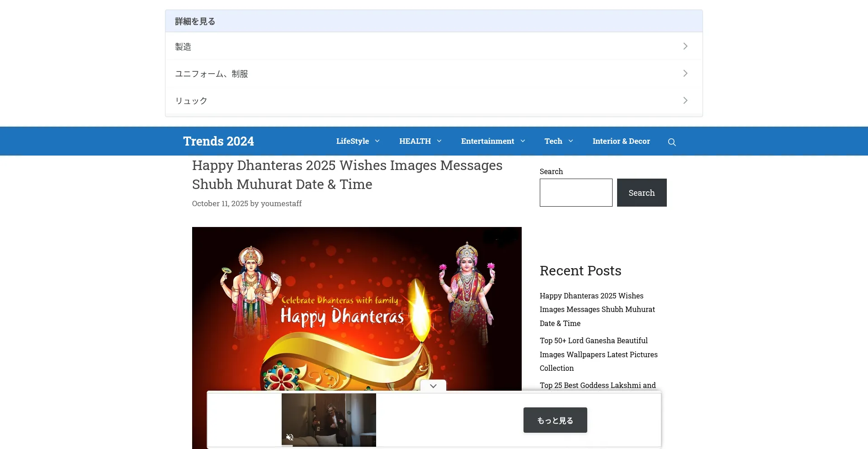Screen dimensions: 868x449
Task: Click the search magnifier icon in navbar
Action: [x=672, y=142]
